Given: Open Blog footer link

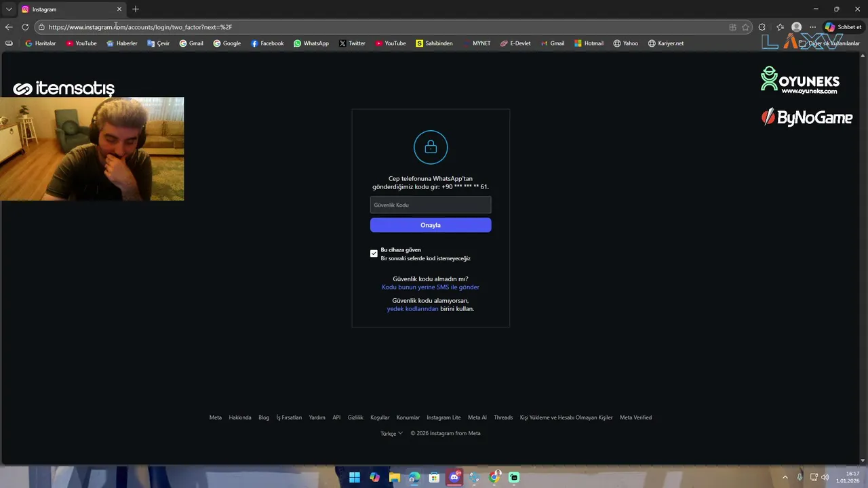Looking at the screenshot, I should coord(264,418).
